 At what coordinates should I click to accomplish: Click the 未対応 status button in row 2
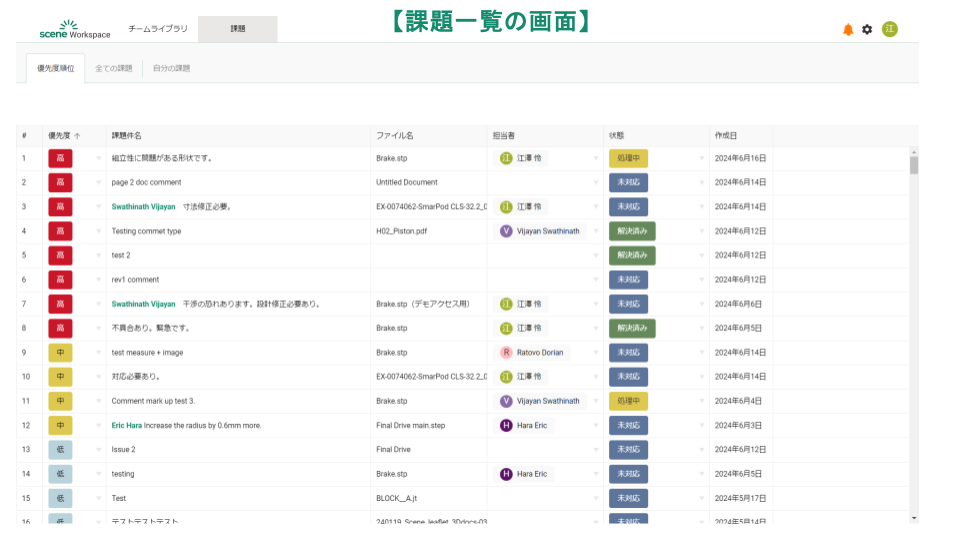[x=628, y=182]
